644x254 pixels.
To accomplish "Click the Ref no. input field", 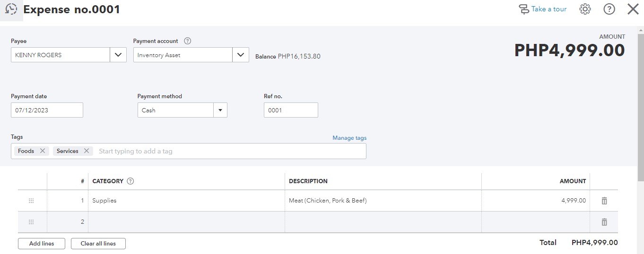I will [x=291, y=110].
